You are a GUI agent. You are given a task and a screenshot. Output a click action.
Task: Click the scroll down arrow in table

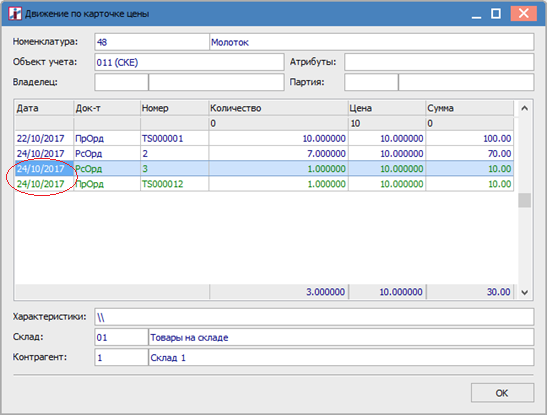click(524, 292)
